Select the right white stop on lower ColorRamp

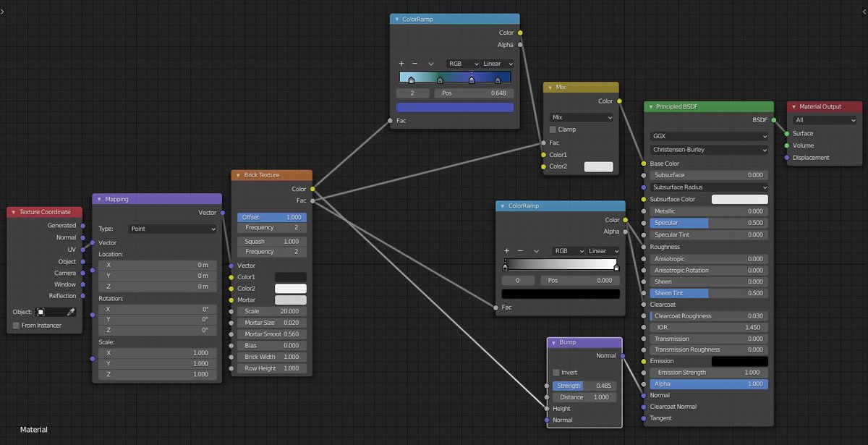coord(616,268)
